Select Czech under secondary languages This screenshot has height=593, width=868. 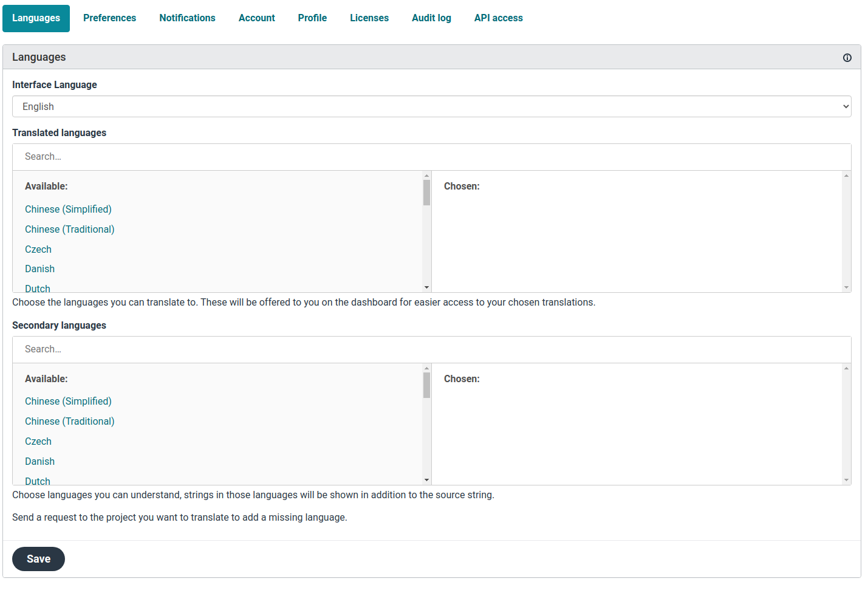[x=38, y=441]
